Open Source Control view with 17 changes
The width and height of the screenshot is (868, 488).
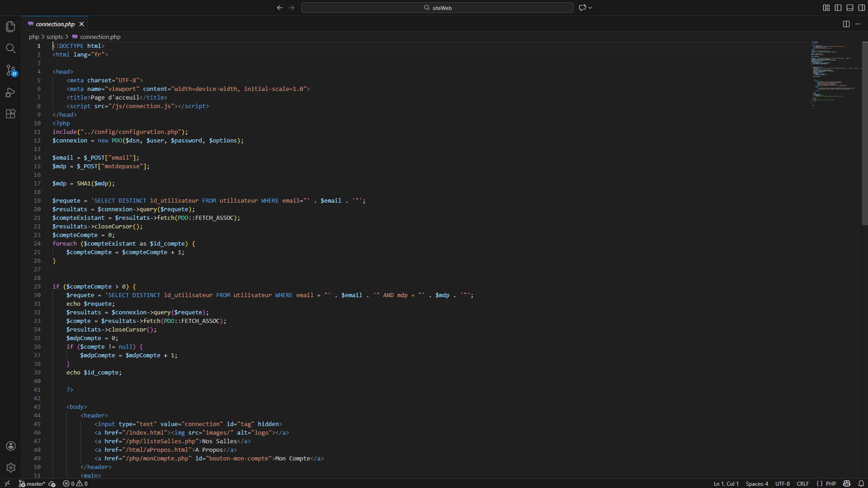coord(11,70)
